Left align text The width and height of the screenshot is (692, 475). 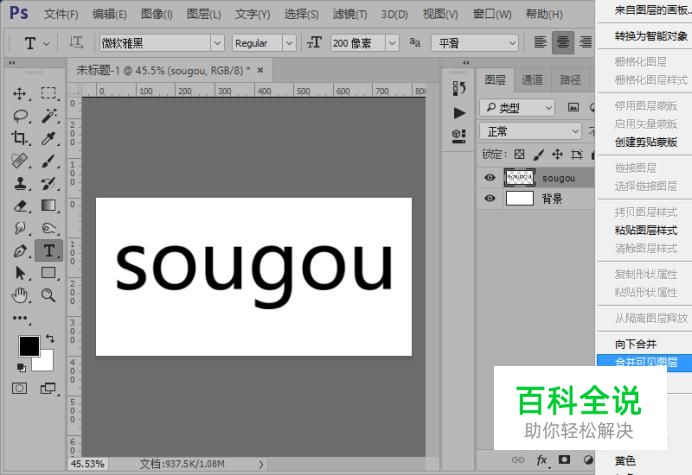click(540, 42)
